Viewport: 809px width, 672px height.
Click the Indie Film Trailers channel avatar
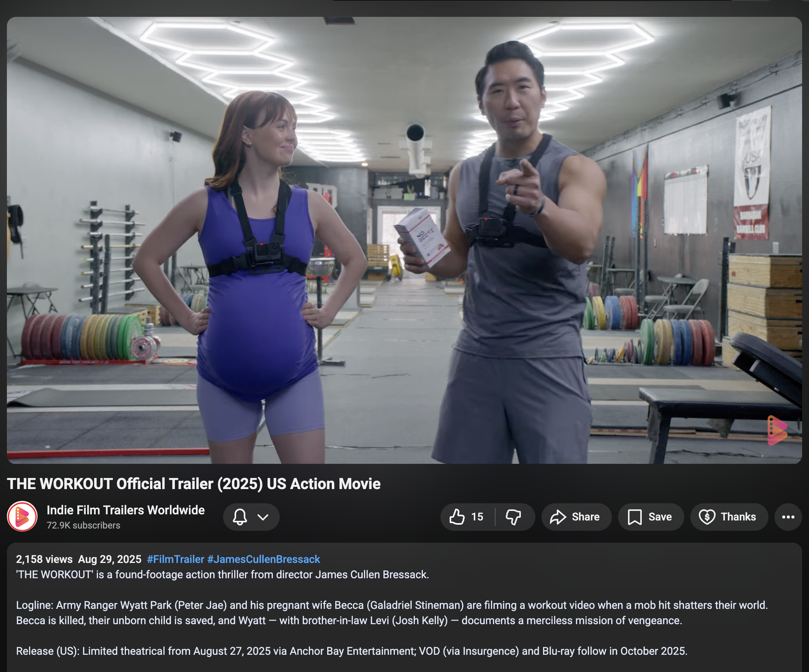point(22,516)
